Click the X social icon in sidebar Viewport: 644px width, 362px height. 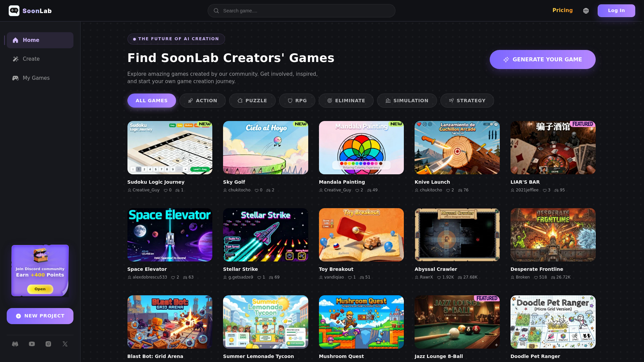64,344
